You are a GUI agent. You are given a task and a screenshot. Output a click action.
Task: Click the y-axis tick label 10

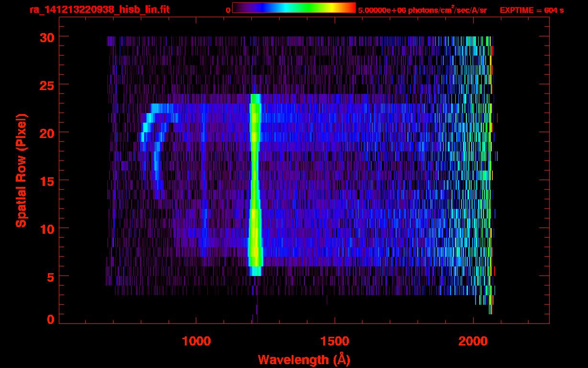[x=46, y=229]
